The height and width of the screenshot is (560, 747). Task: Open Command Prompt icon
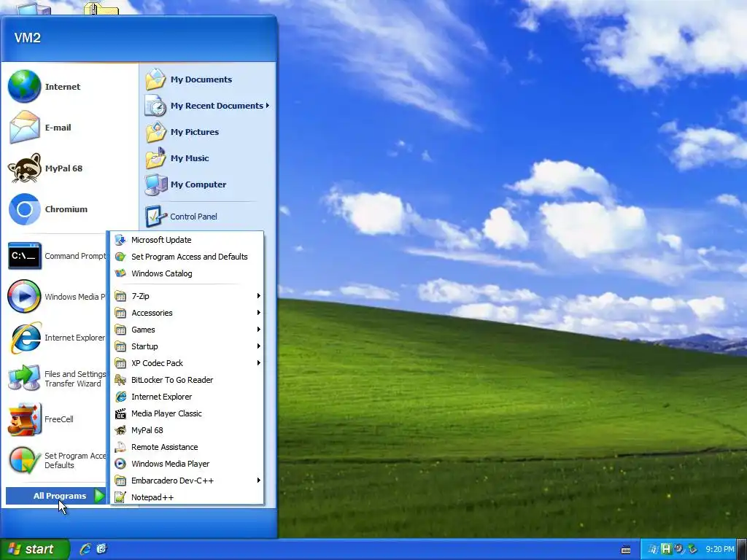point(24,256)
